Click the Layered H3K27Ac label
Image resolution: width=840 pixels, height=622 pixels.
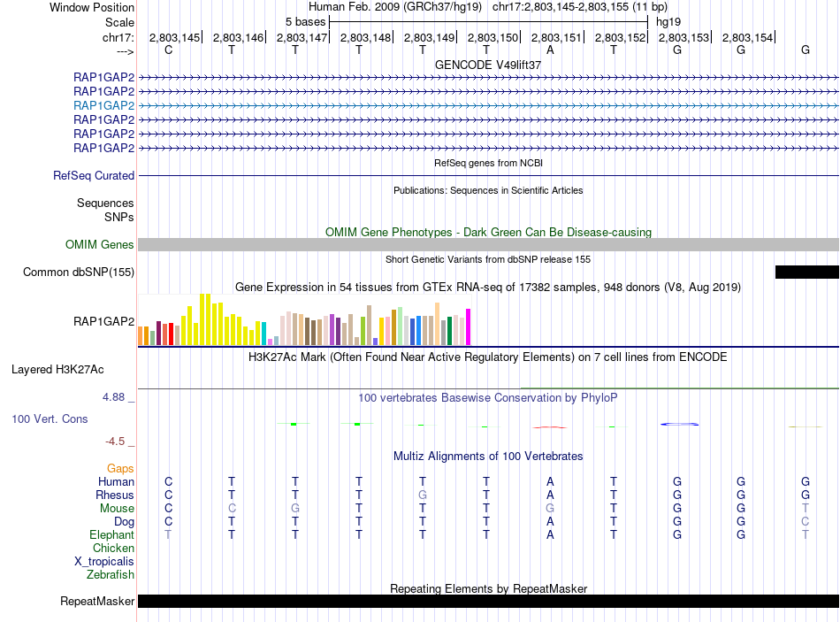[57, 370]
